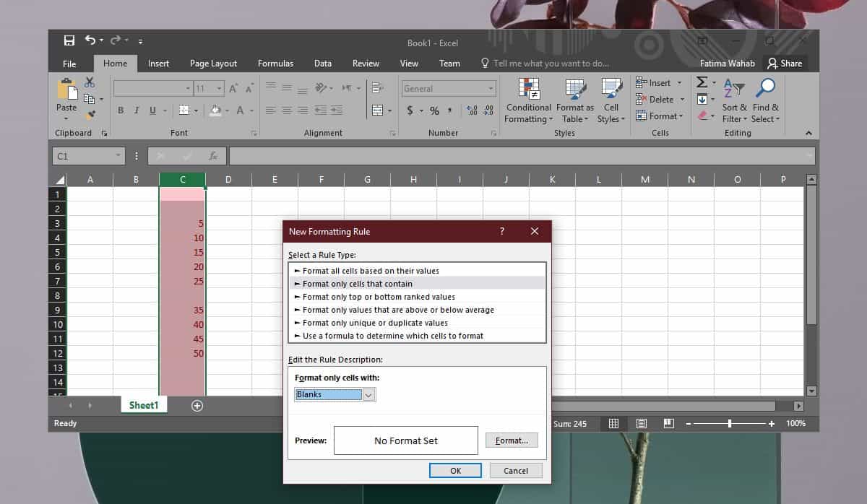The image size is (867, 504).
Task: Switch to the Insert ribbon tab
Action: (158, 64)
